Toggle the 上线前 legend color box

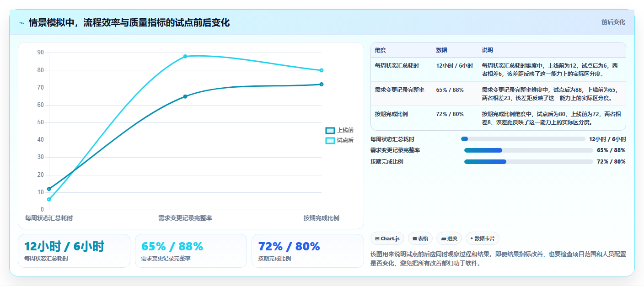(x=330, y=131)
